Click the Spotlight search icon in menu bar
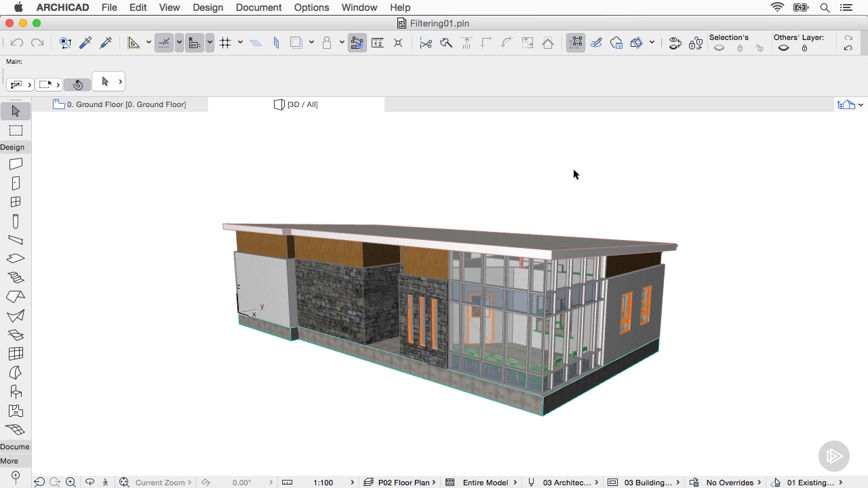Screen dimensions: 868x488 coord(825,7)
